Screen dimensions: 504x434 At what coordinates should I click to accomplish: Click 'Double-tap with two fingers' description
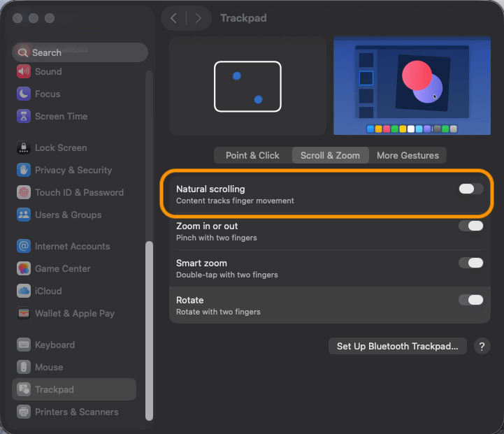tap(227, 275)
